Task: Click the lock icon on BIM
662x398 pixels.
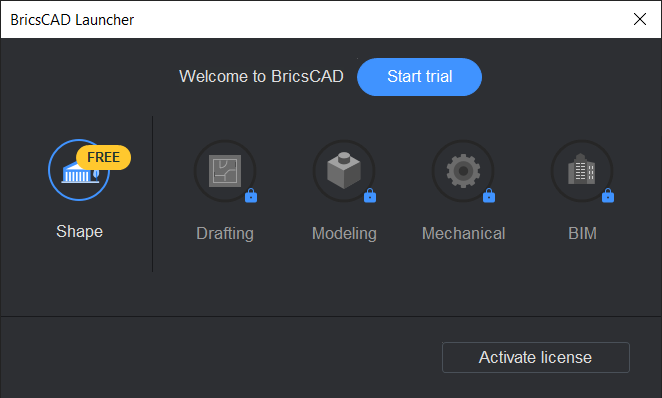Action: [608, 195]
